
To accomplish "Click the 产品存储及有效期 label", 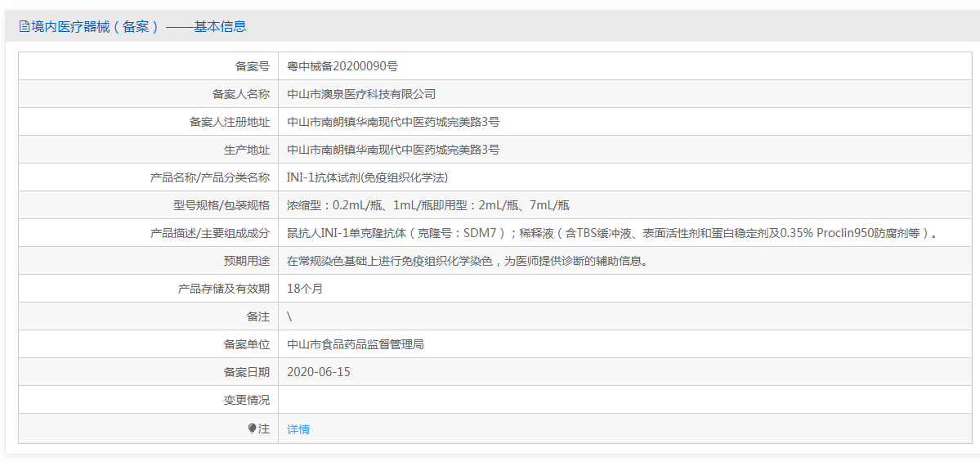I will click(225, 288).
